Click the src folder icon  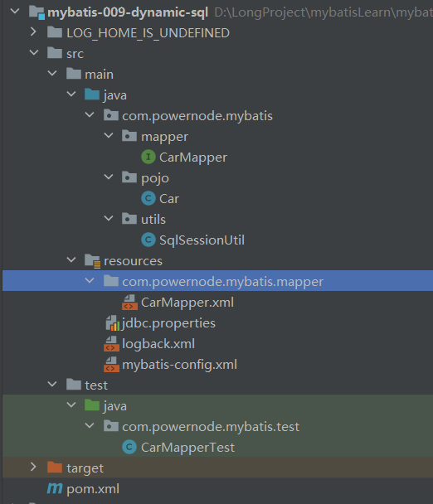coord(55,53)
